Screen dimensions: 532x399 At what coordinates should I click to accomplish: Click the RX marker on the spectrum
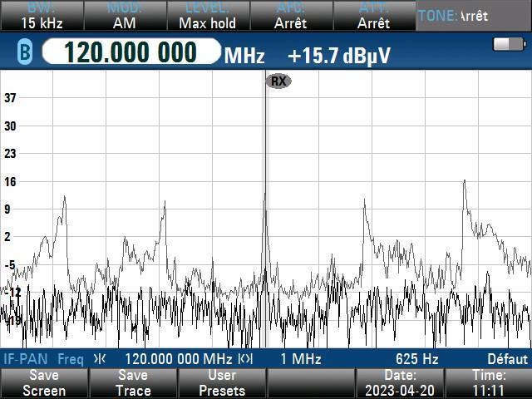coord(278,81)
